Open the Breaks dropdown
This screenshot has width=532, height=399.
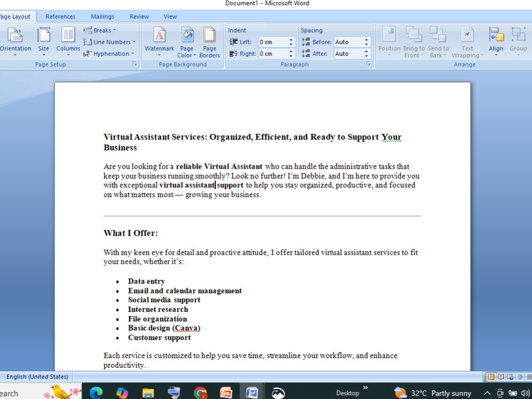[100, 30]
